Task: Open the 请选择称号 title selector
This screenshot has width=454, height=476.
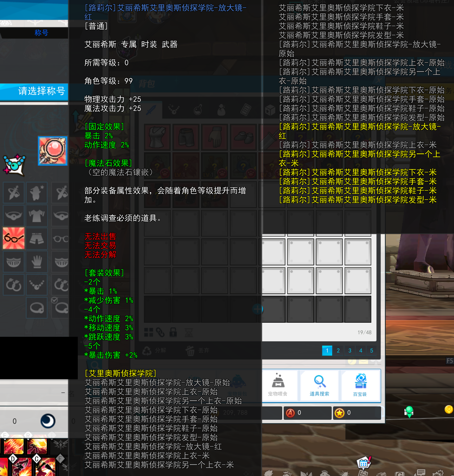Action: click(34, 91)
